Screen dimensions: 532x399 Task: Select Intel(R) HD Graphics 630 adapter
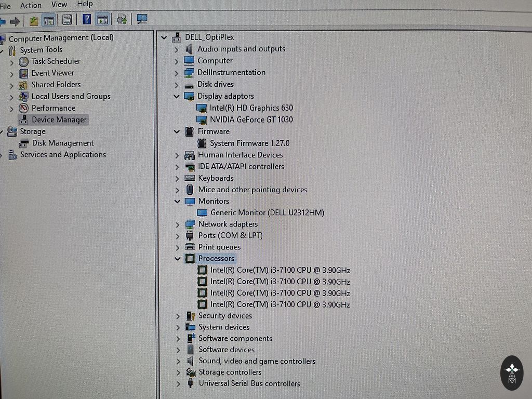(x=251, y=108)
